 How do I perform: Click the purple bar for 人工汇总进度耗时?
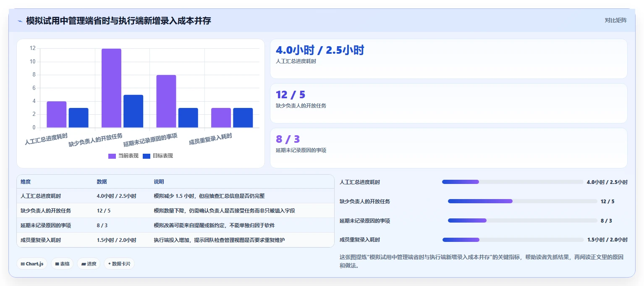[x=57, y=114]
